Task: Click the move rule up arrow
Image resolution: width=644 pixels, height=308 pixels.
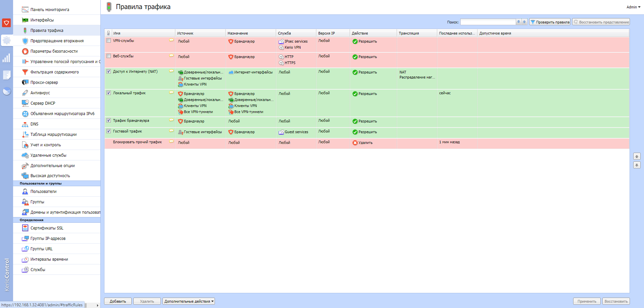Action: [x=637, y=157]
